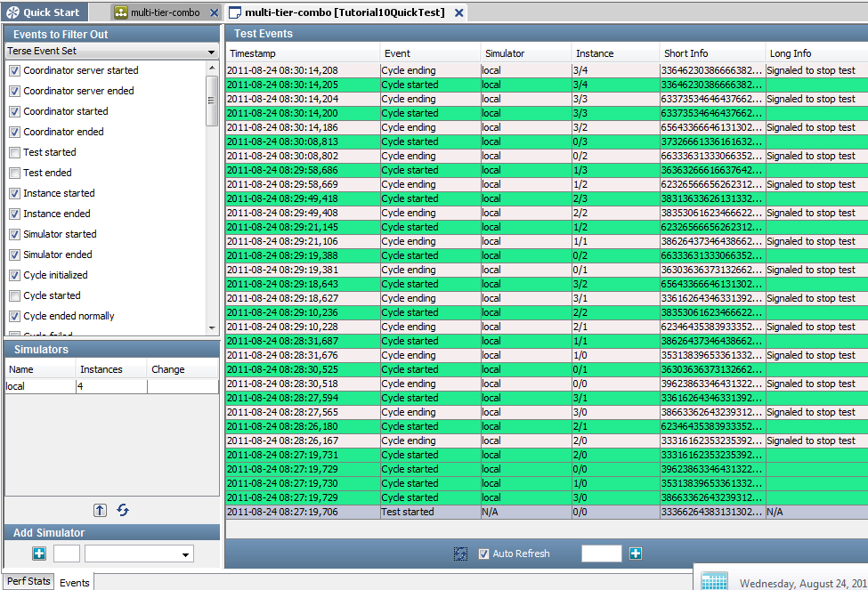868x590 pixels.
Task: Refresh the Simulators list with the refresh icon
Action: (123, 510)
